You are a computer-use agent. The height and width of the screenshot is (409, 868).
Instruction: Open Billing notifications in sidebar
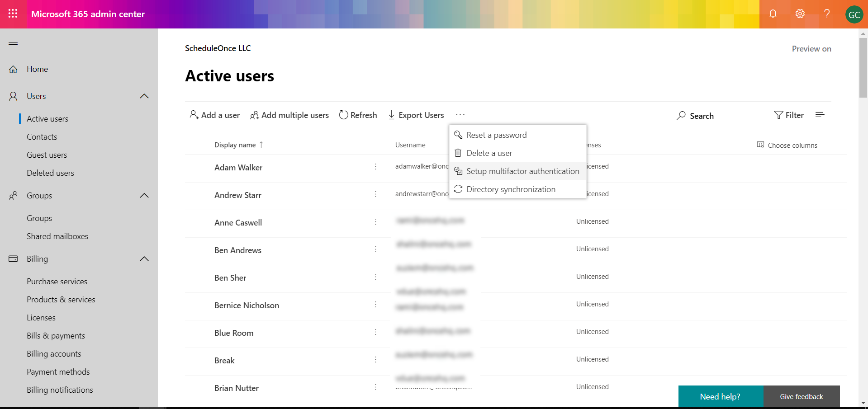[x=60, y=390]
